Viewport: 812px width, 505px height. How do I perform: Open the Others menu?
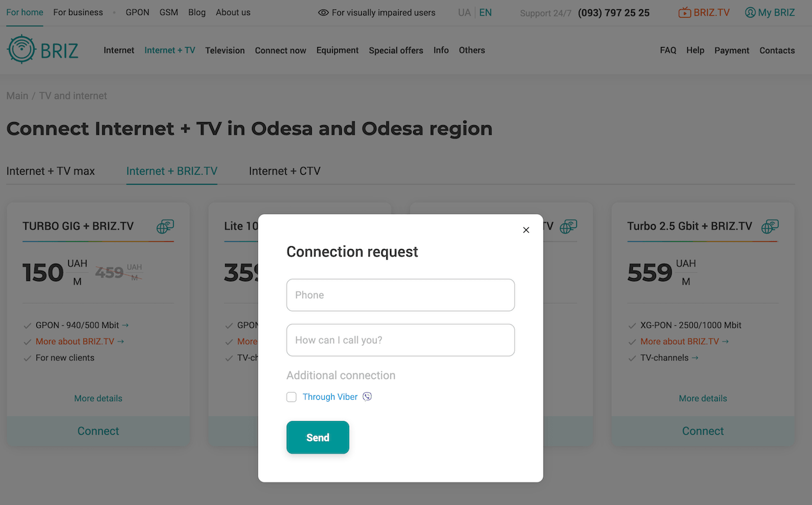click(x=472, y=50)
